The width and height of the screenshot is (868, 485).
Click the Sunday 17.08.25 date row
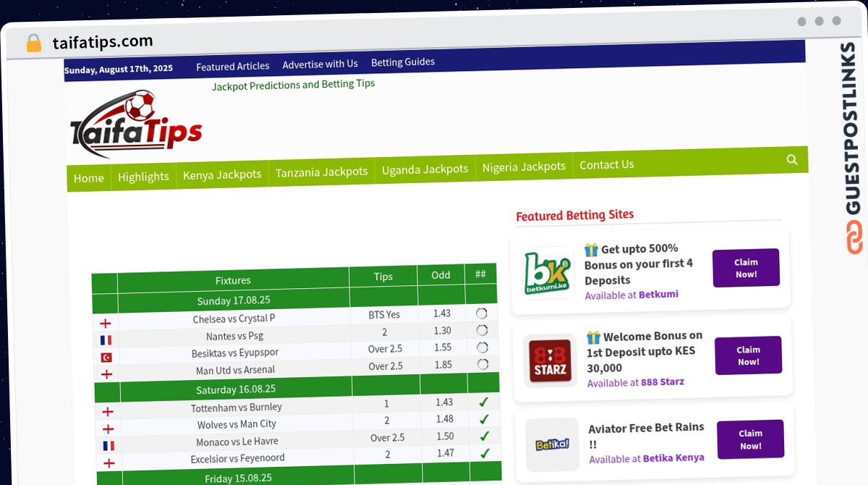[x=234, y=300]
